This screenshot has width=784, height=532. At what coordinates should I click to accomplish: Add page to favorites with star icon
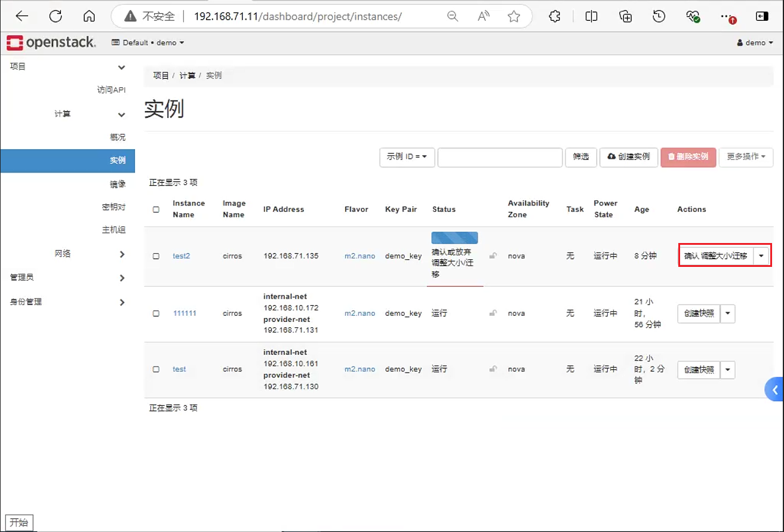[x=514, y=17]
